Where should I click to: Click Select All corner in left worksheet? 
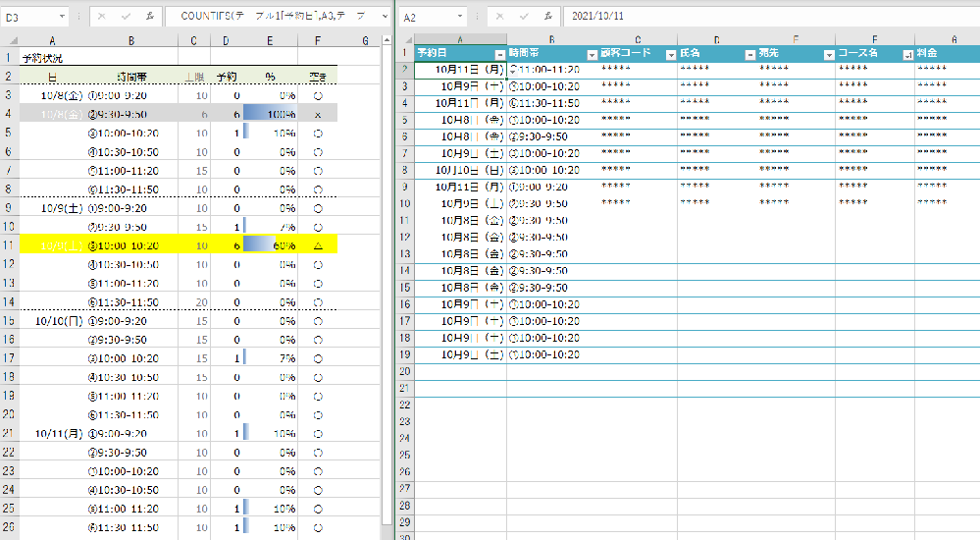pyautogui.click(x=10, y=40)
